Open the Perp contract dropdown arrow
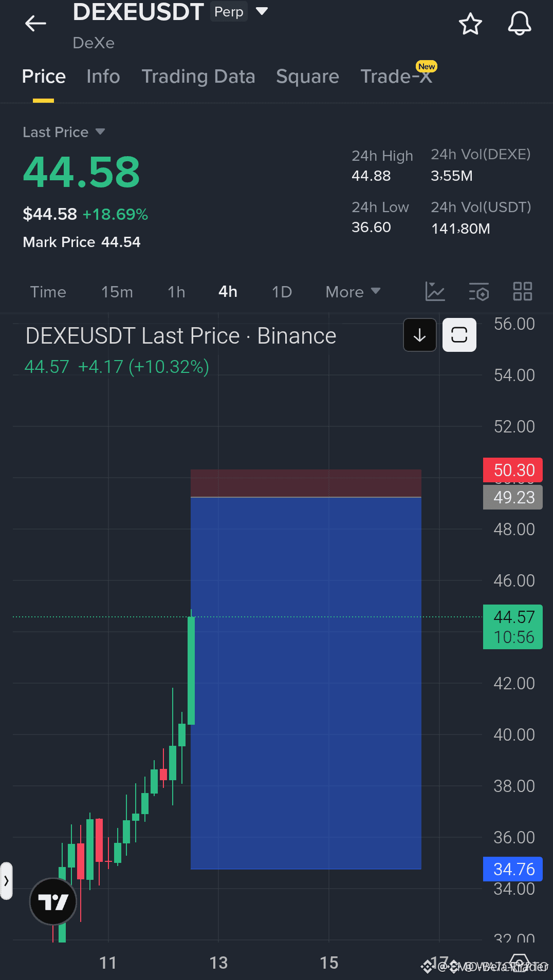This screenshot has height=980, width=553. point(262,11)
